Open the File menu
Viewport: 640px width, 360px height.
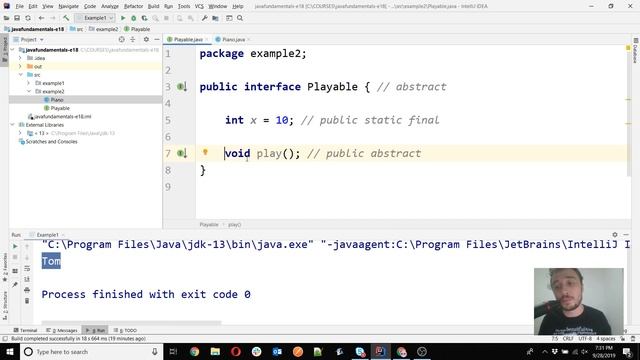20,6
